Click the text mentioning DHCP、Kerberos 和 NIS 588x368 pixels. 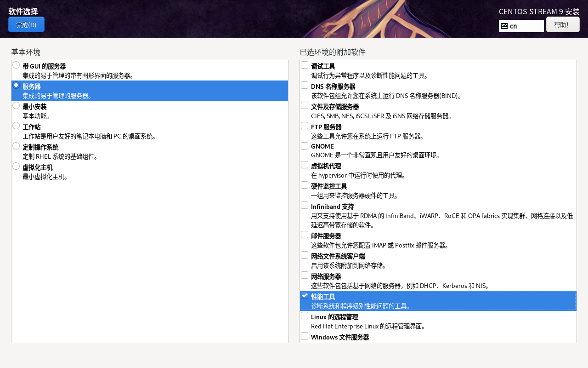pyautogui.click(x=401, y=286)
